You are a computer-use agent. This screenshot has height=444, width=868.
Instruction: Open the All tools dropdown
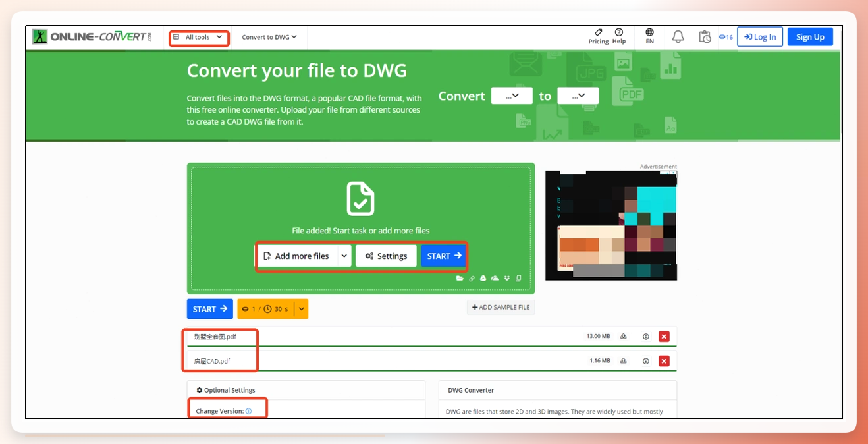(x=198, y=38)
